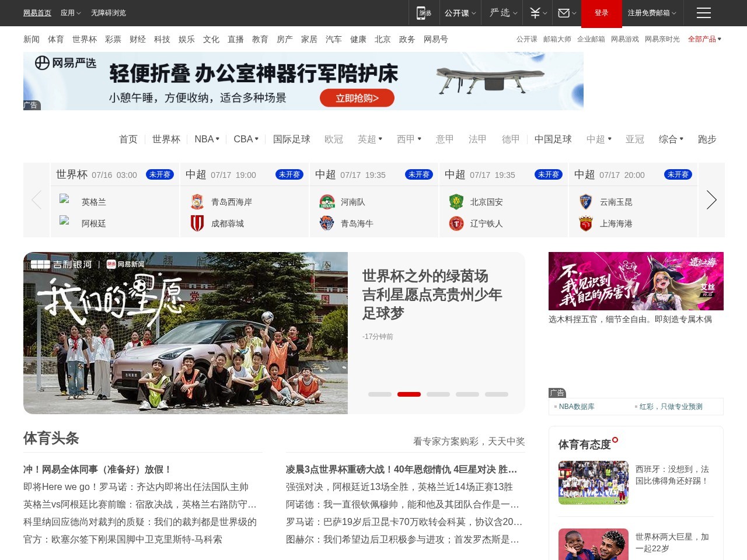Open the 网易号 channel link
The height and width of the screenshot is (560, 747).
point(436,39)
